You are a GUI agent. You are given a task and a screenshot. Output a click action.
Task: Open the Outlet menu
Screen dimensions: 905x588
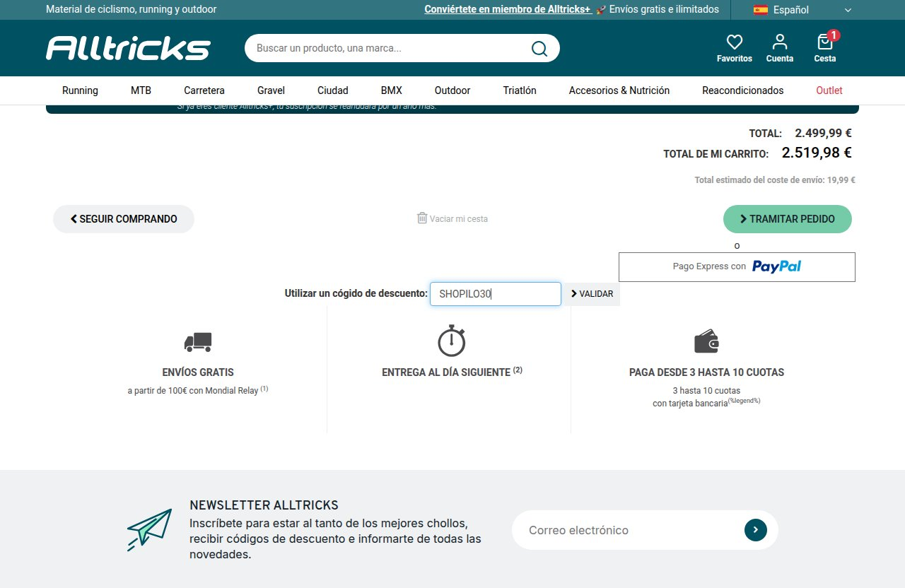829,90
